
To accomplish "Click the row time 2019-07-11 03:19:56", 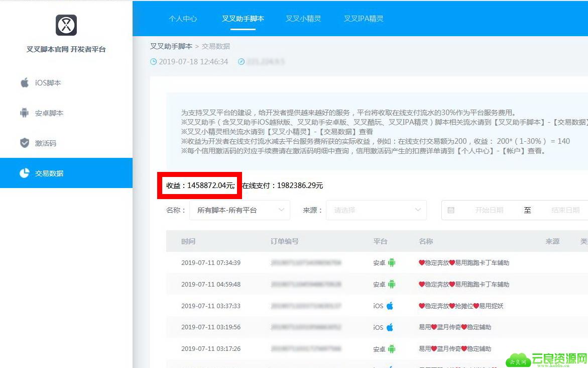I will click(x=211, y=327).
